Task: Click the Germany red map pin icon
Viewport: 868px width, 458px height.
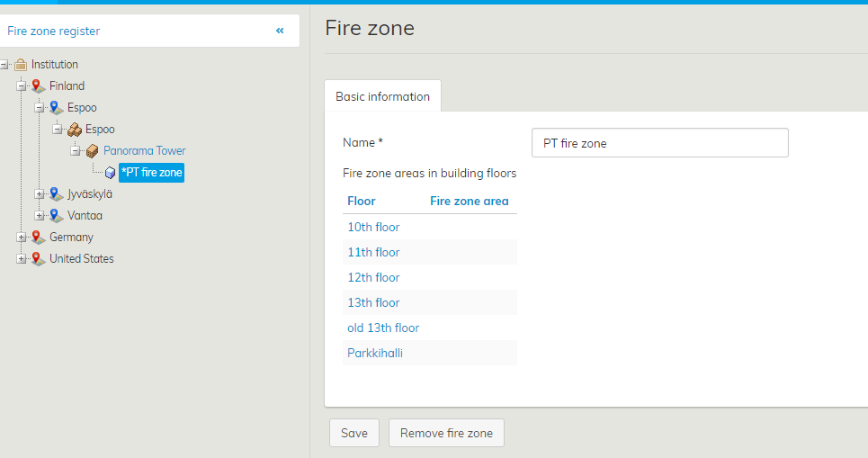Action: pyautogui.click(x=38, y=238)
